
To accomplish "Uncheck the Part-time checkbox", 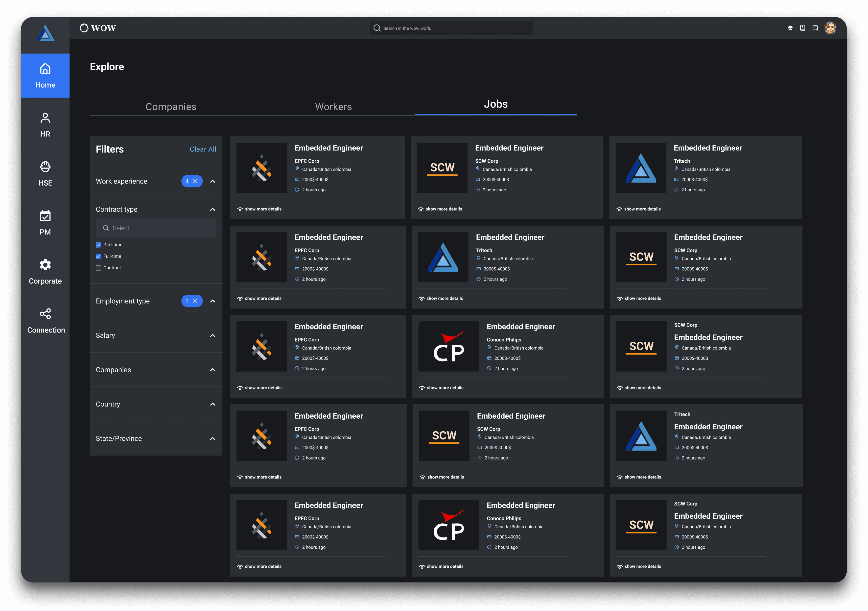I will [98, 245].
